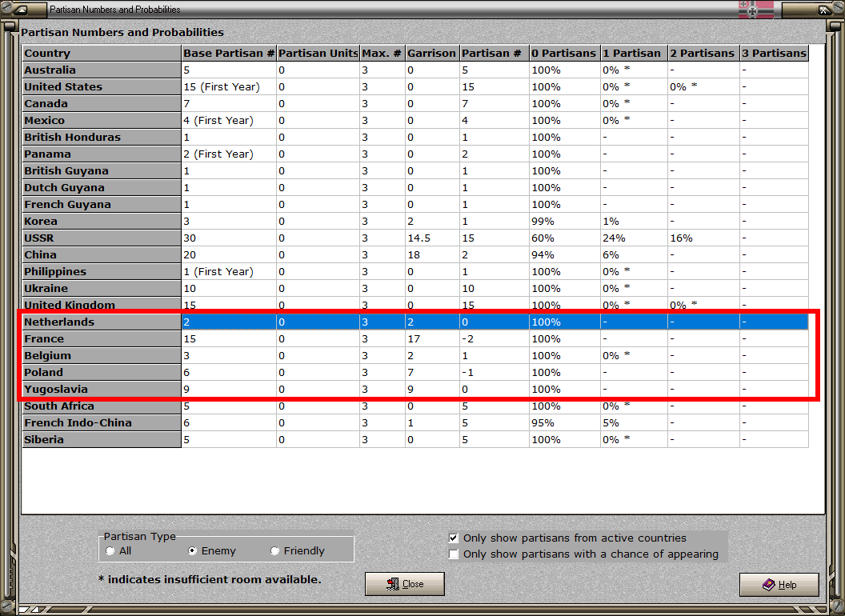Click France garrison value 17
The image size is (845, 616).
pyautogui.click(x=414, y=339)
